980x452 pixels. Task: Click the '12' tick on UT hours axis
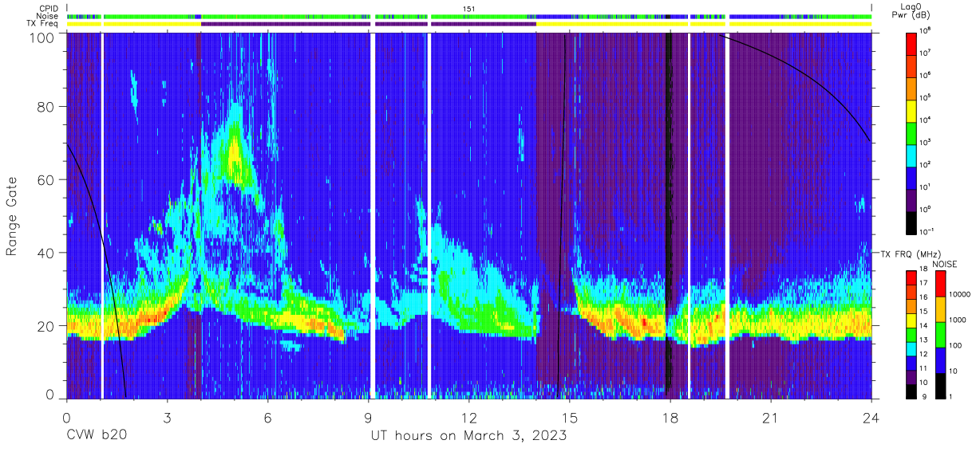pos(469,417)
